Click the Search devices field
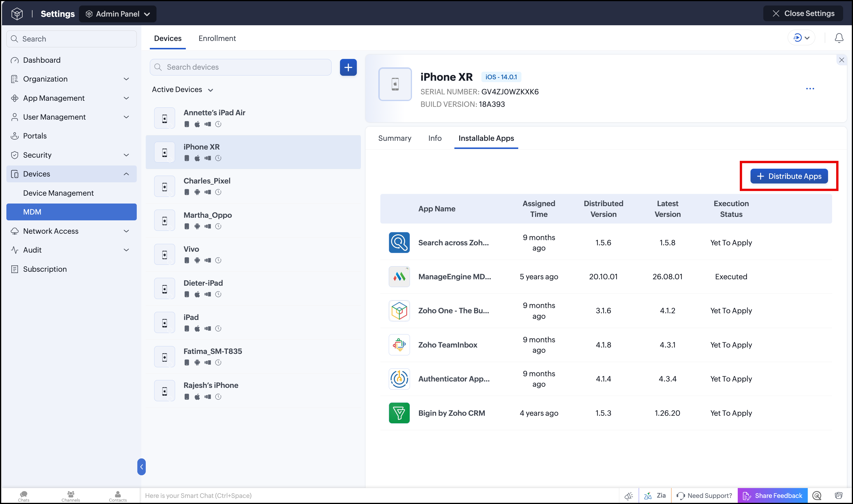 point(240,67)
